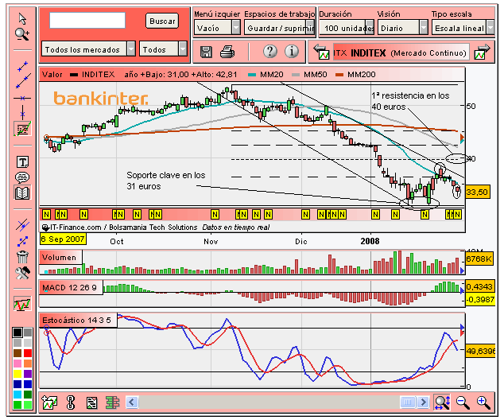Viewport: 504px width, 420px height.
Task: Pick the brown color swatch
Action: [x=17, y=353]
